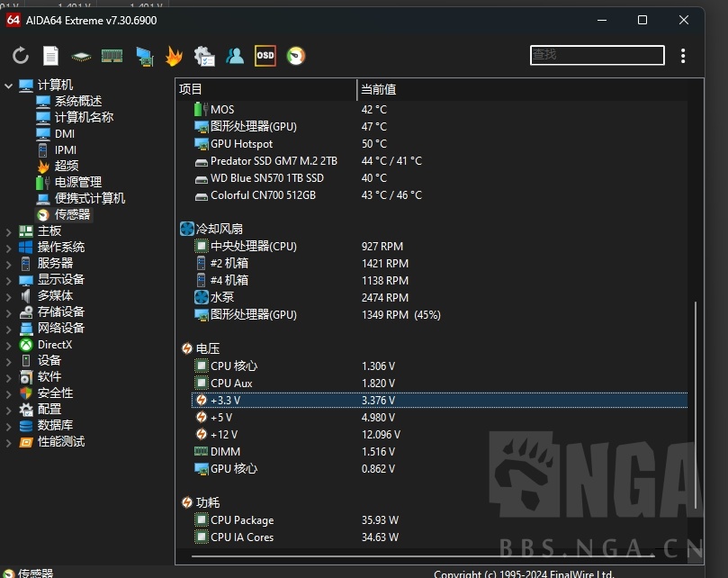Click the 查找 search input field
Image resolution: width=728 pixels, height=578 pixels.
[597, 55]
